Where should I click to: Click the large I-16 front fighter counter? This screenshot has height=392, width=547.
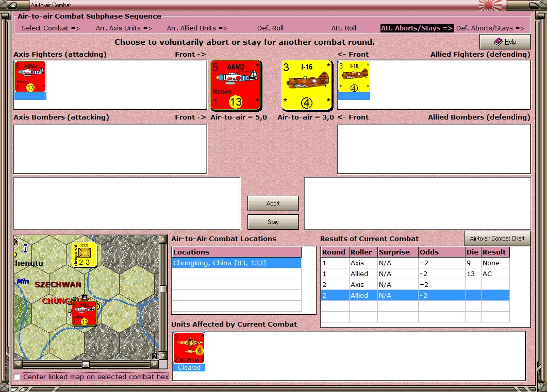coord(307,85)
